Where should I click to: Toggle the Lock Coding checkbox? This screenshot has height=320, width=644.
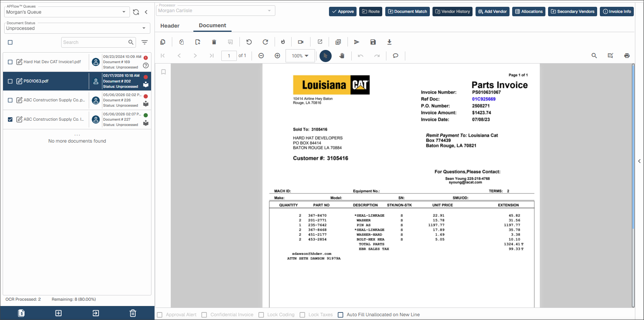point(261,315)
